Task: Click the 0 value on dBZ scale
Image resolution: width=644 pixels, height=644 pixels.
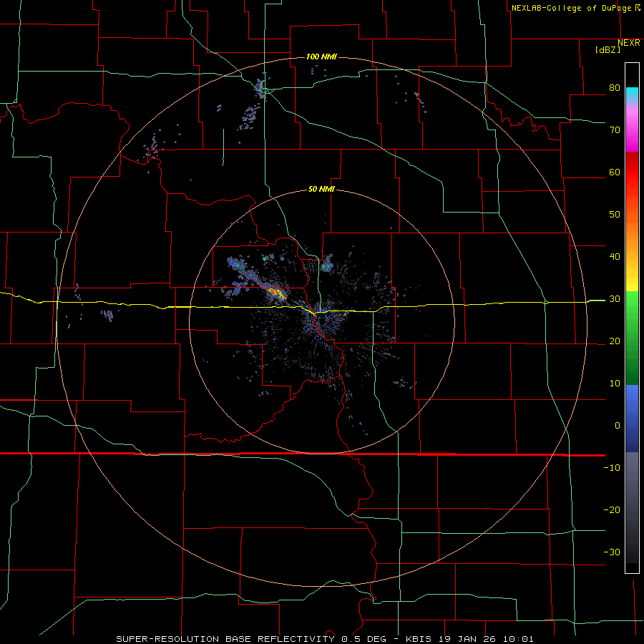Action: tap(618, 426)
